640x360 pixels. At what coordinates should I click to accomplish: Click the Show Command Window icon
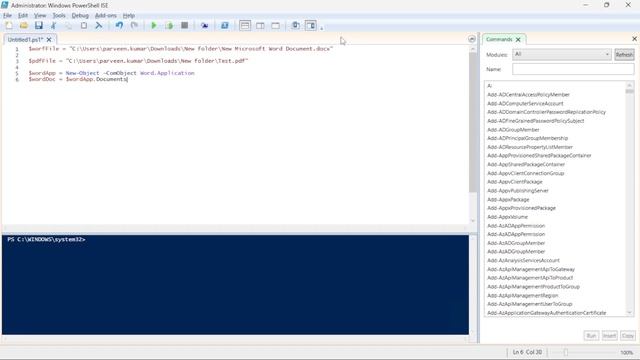click(296, 25)
